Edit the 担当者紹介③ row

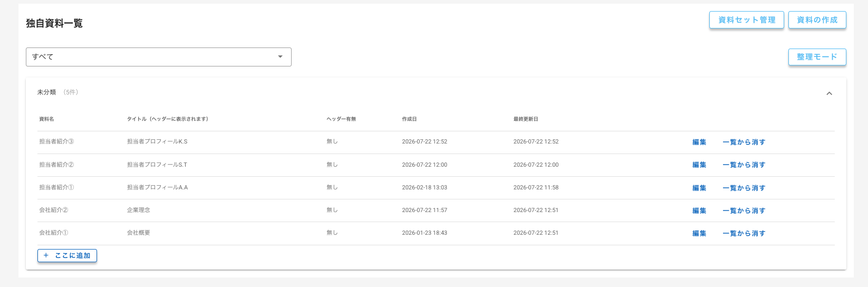[x=699, y=142]
